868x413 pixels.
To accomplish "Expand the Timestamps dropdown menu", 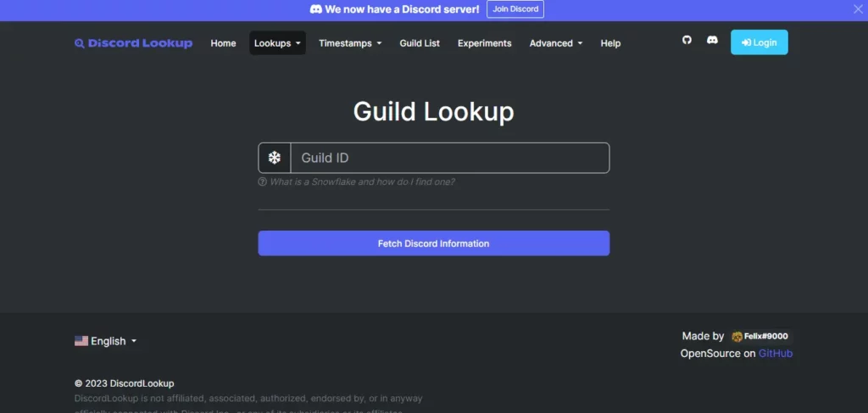I will click(x=350, y=43).
